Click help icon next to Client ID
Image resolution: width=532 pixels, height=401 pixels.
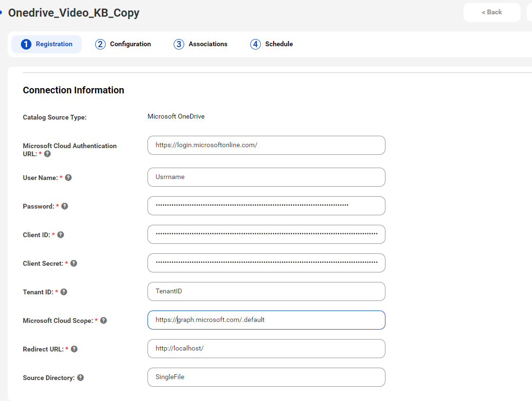[60, 235]
